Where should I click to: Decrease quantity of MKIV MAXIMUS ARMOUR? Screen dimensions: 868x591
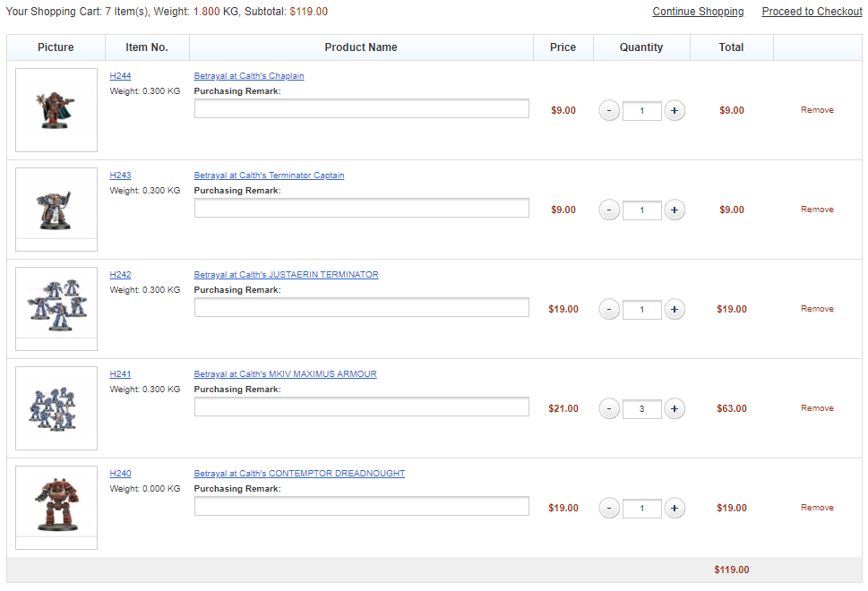pos(609,408)
